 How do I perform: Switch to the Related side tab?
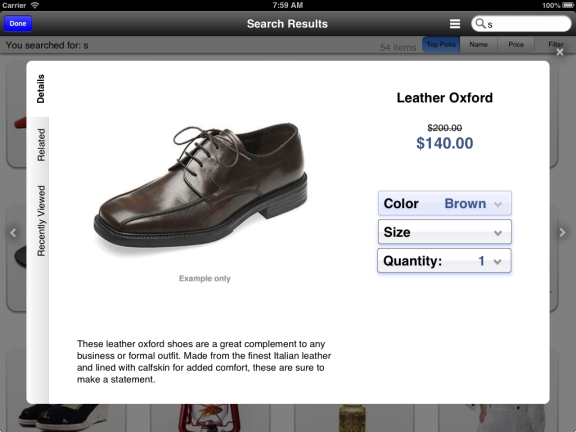point(41,145)
